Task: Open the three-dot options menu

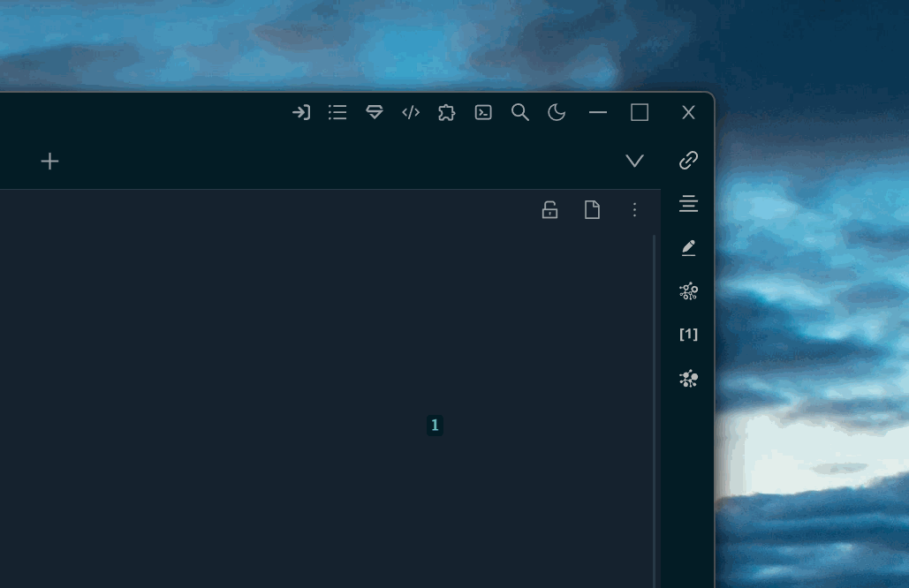Action: coord(634,210)
